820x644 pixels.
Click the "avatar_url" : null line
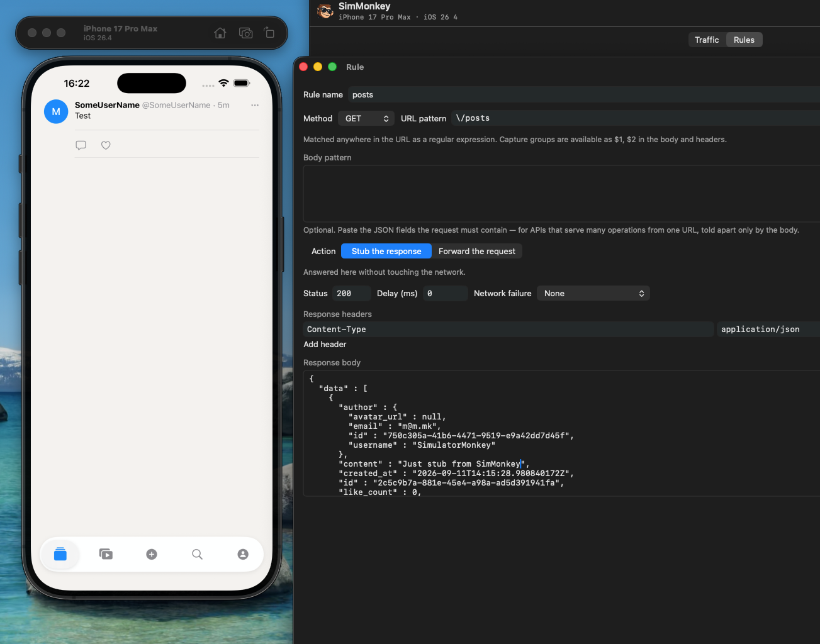pyautogui.click(x=397, y=417)
